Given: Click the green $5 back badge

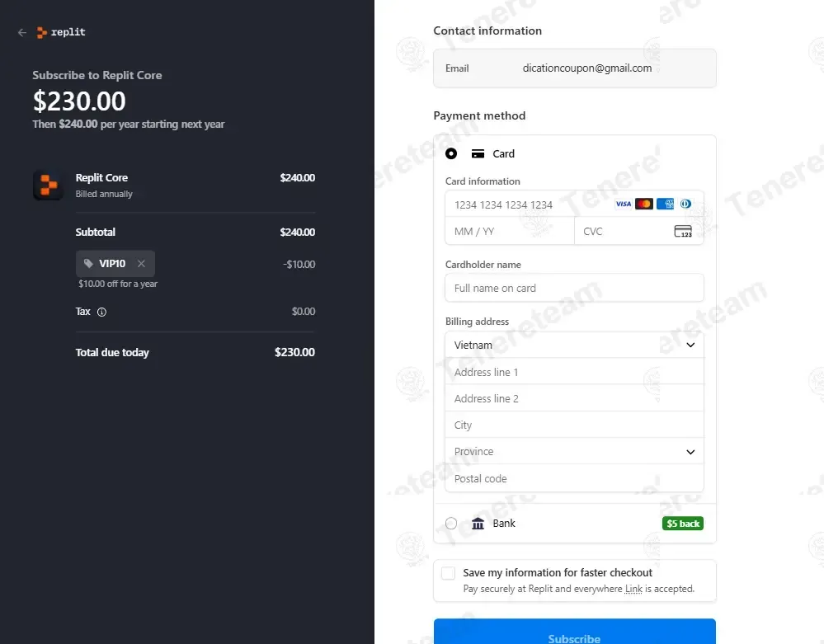Looking at the screenshot, I should pyautogui.click(x=682, y=523).
